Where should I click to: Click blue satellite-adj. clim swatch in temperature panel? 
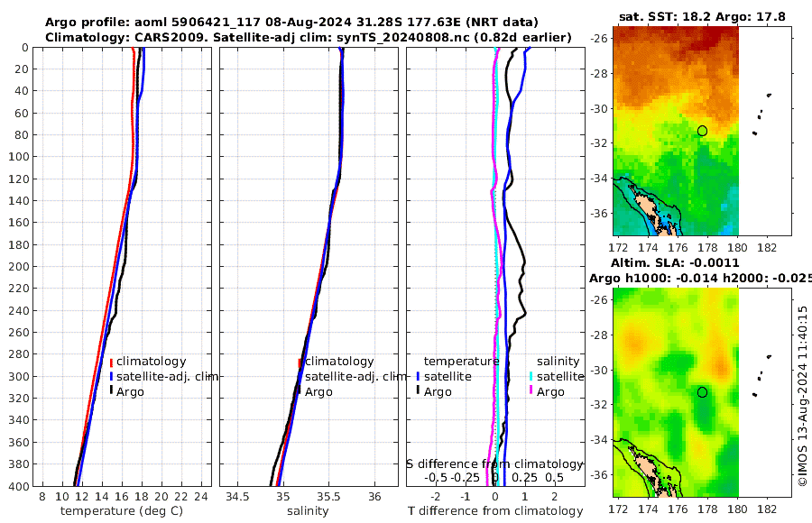click(111, 377)
